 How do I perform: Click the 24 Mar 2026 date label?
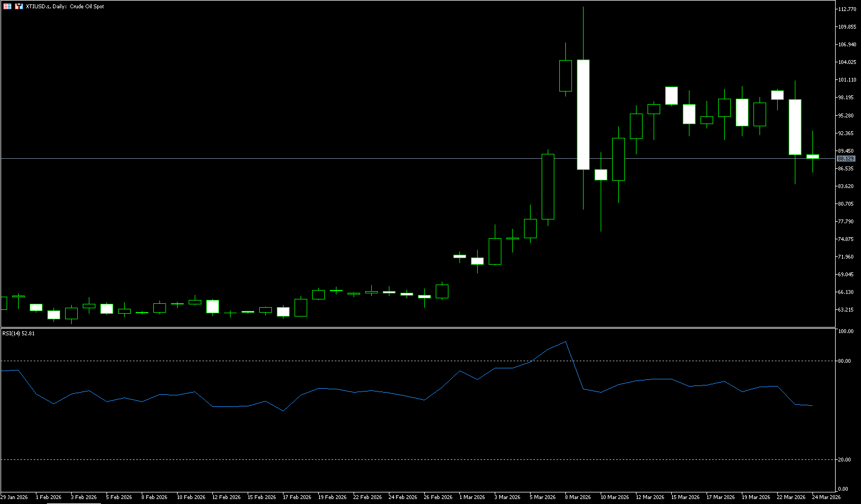tap(826, 497)
